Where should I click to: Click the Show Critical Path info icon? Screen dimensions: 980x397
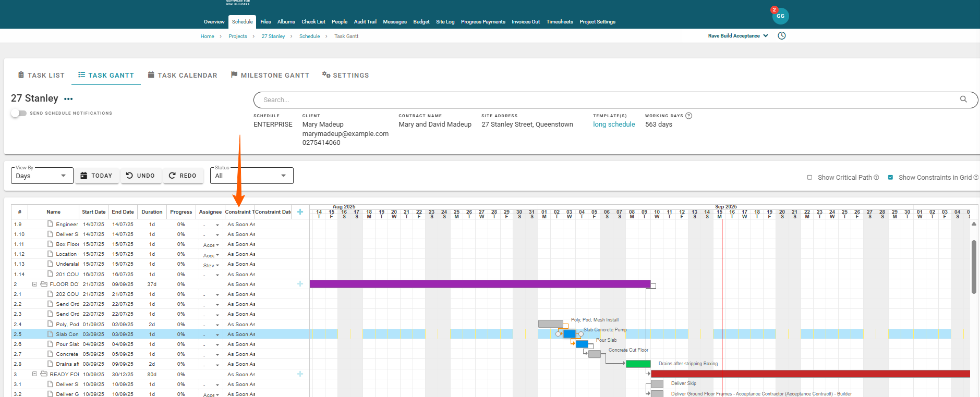coord(876,178)
